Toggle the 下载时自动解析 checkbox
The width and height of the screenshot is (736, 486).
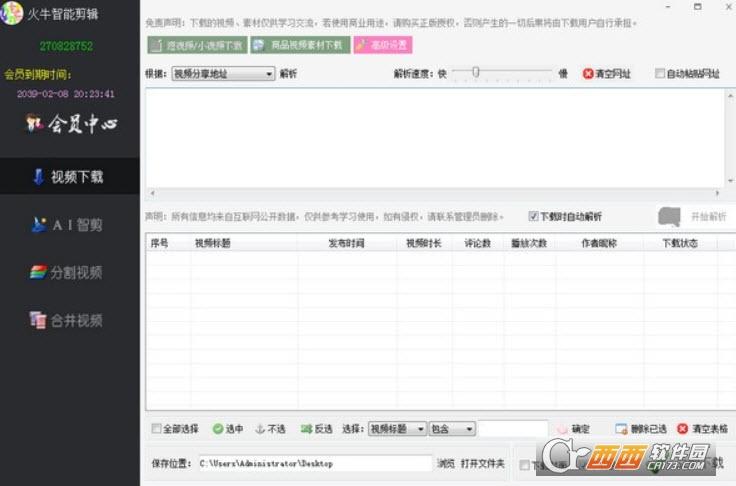coord(534,216)
